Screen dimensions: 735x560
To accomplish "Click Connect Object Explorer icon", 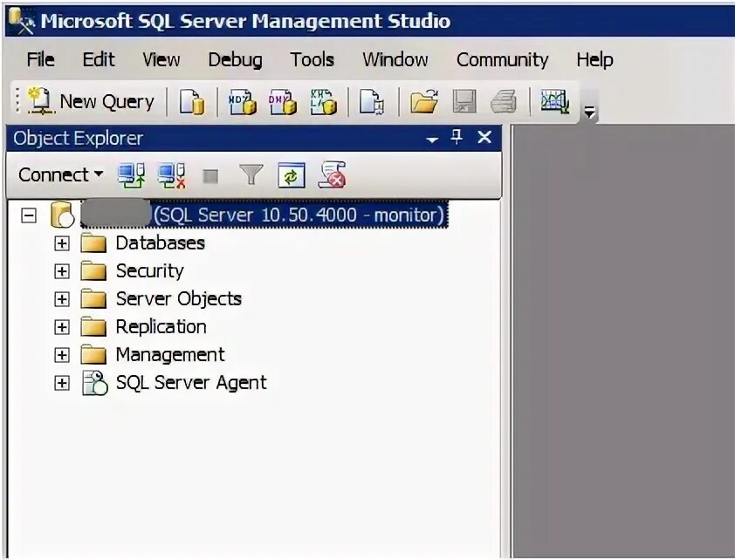I will pyautogui.click(x=131, y=175).
